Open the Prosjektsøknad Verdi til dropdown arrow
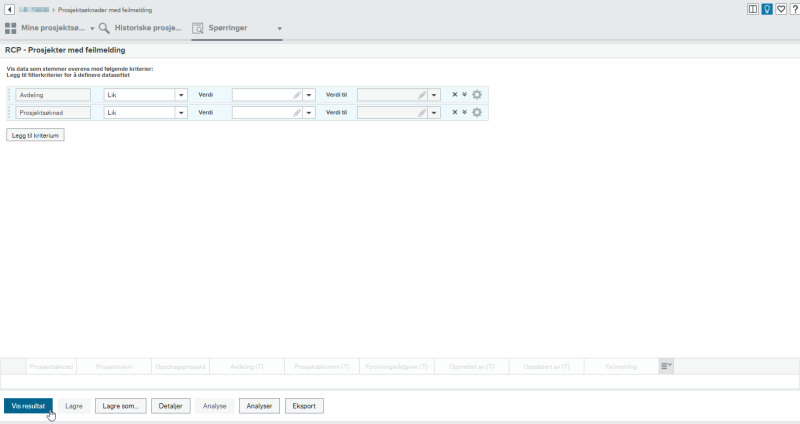The image size is (800, 424). tap(434, 113)
